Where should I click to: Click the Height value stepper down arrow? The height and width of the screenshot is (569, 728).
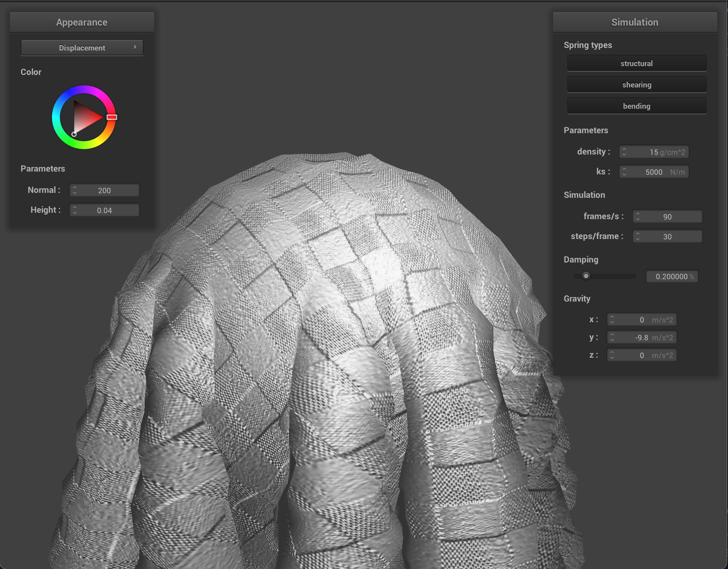pyautogui.click(x=75, y=212)
